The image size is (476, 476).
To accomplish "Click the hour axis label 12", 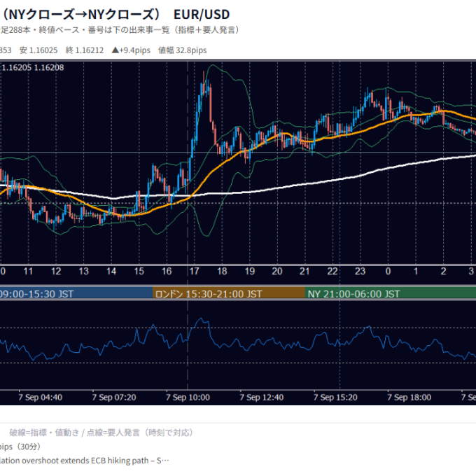I will (56, 271).
